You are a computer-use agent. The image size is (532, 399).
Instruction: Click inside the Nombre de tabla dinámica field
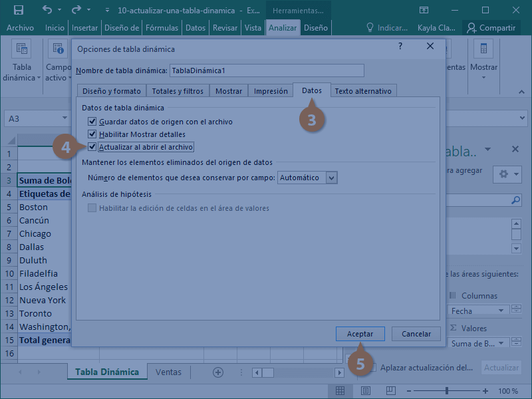coord(266,70)
